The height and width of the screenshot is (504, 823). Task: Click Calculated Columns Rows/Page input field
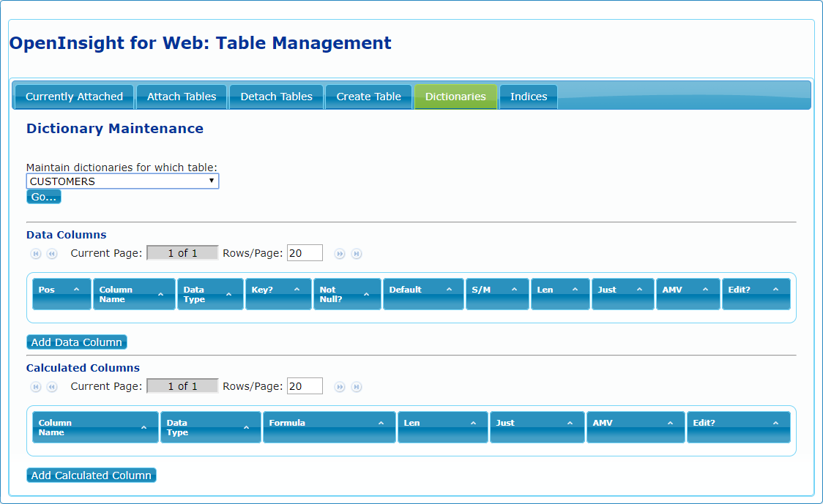pos(305,386)
